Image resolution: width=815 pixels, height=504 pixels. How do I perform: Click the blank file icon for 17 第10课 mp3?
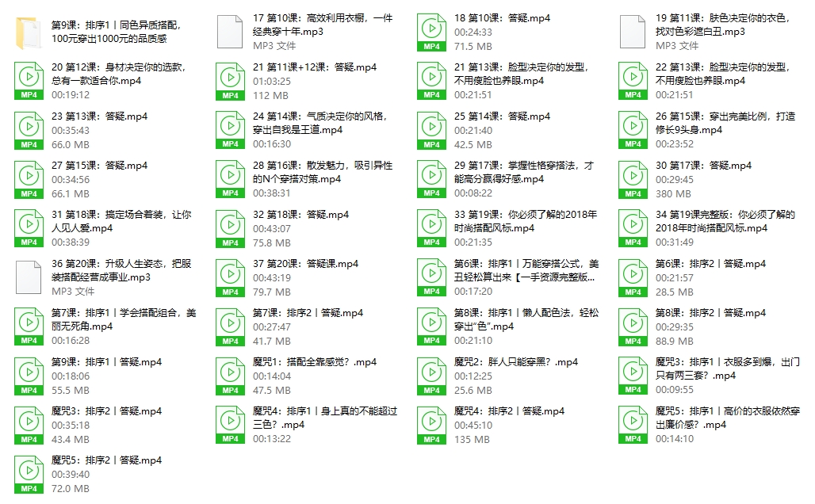[230, 32]
